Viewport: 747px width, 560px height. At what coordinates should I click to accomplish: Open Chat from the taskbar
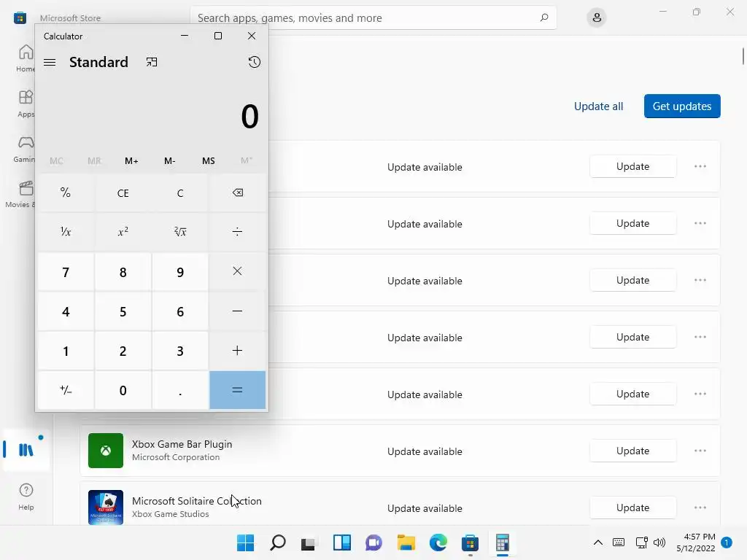(374, 542)
